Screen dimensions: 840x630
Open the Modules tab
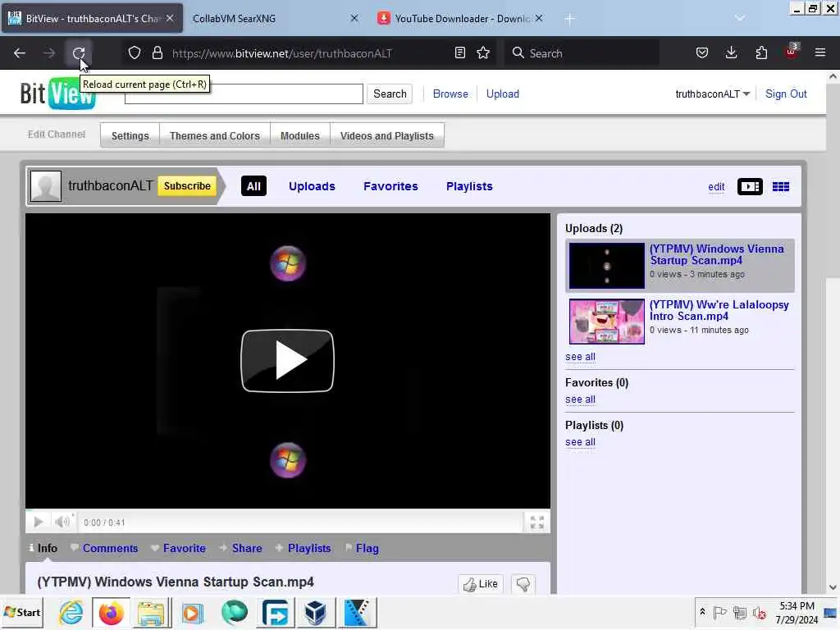(300, 135)
